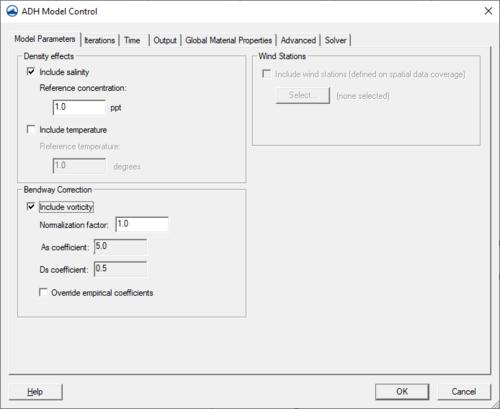Open Help for this dialog
This screenshot has width=500, height=409.
[x=35, y=392]
